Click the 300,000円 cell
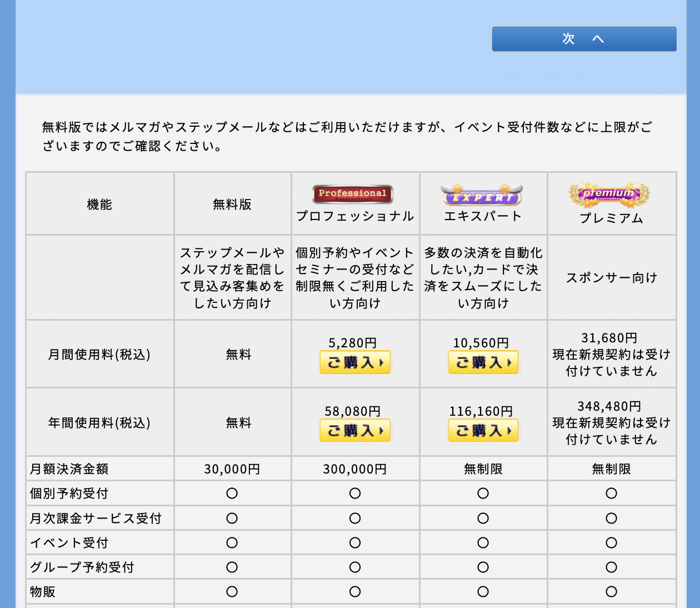The width and height of the screenshot is (700, 608). (355, 469)
